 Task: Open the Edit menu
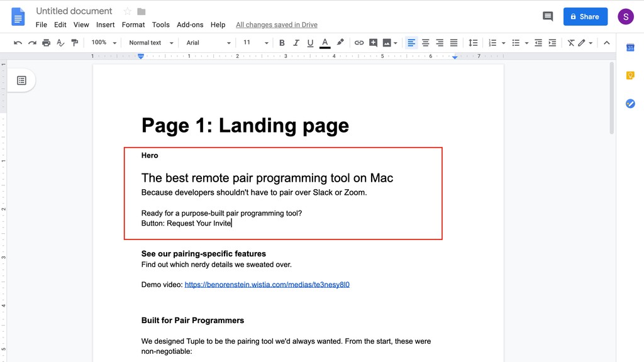pos(60,25)
